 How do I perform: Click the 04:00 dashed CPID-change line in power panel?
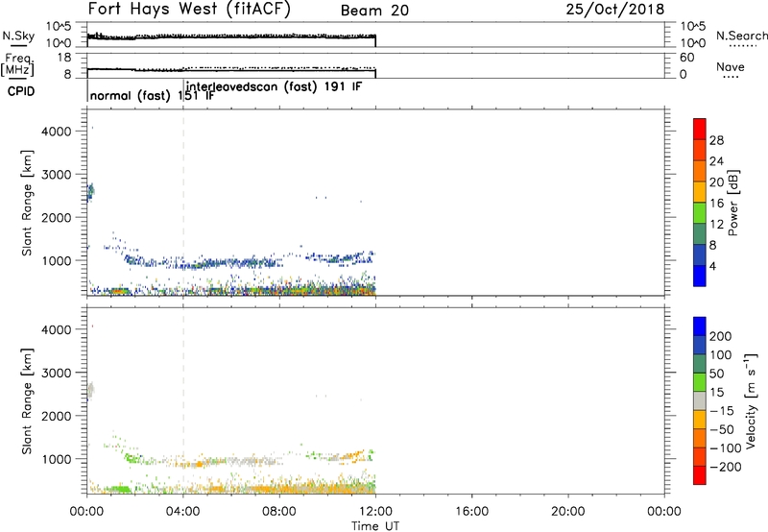tap(183, 202)
